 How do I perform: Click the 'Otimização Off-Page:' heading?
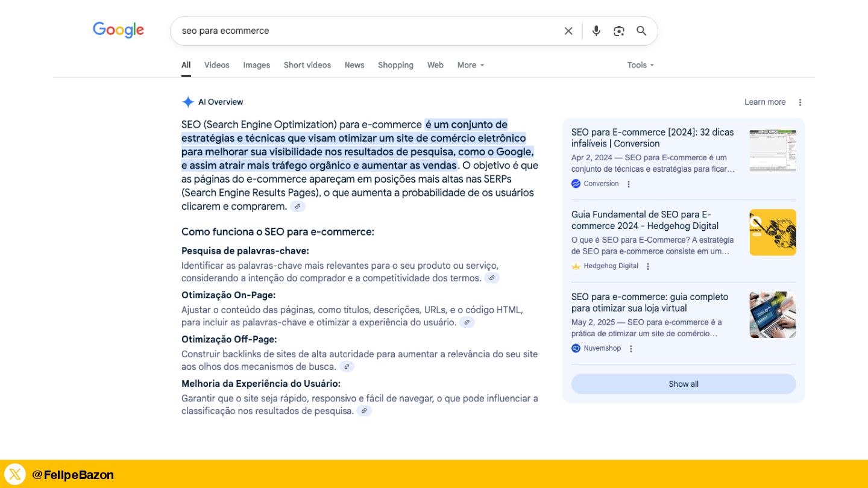pos(229,339)
